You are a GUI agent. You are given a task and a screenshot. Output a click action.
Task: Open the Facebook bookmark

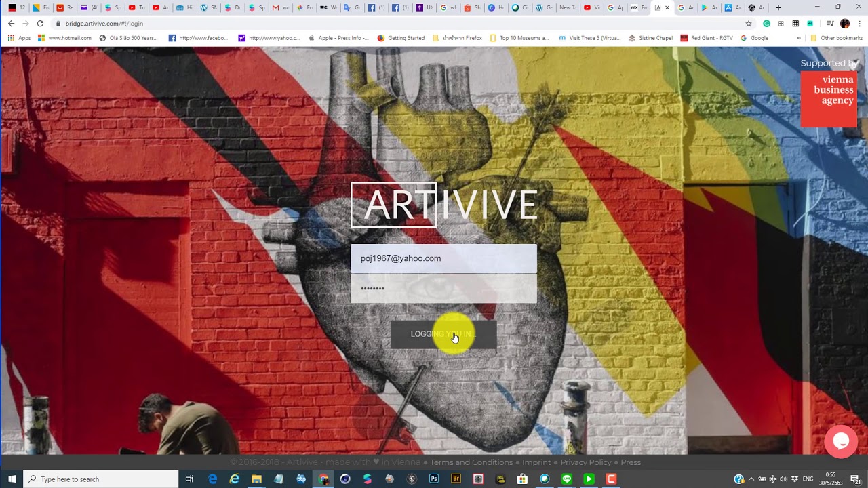tap(199, 38)
